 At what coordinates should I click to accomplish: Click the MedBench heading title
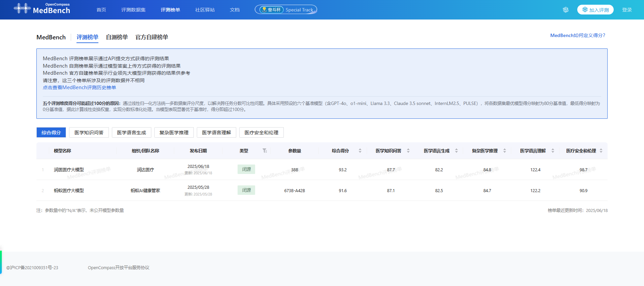(51, 37)
